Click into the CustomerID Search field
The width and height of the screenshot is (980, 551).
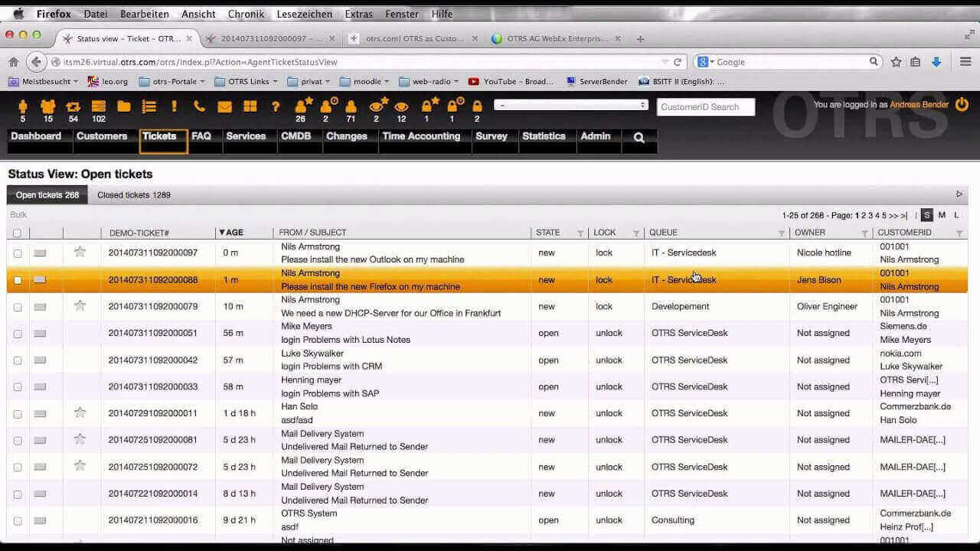pyautogui.click(x=705, y=107)
